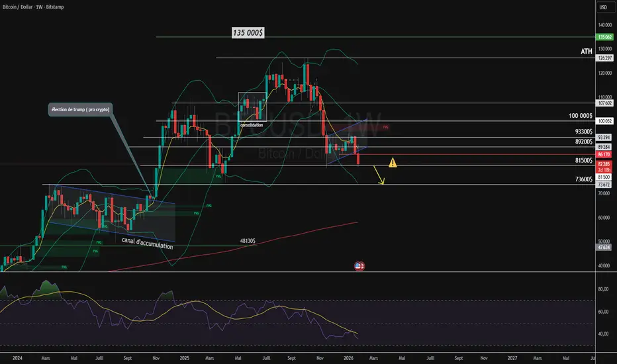
Task: Click the Bitcoin / Dollar 1W Bitstamp title
Action: coord(33,7)
